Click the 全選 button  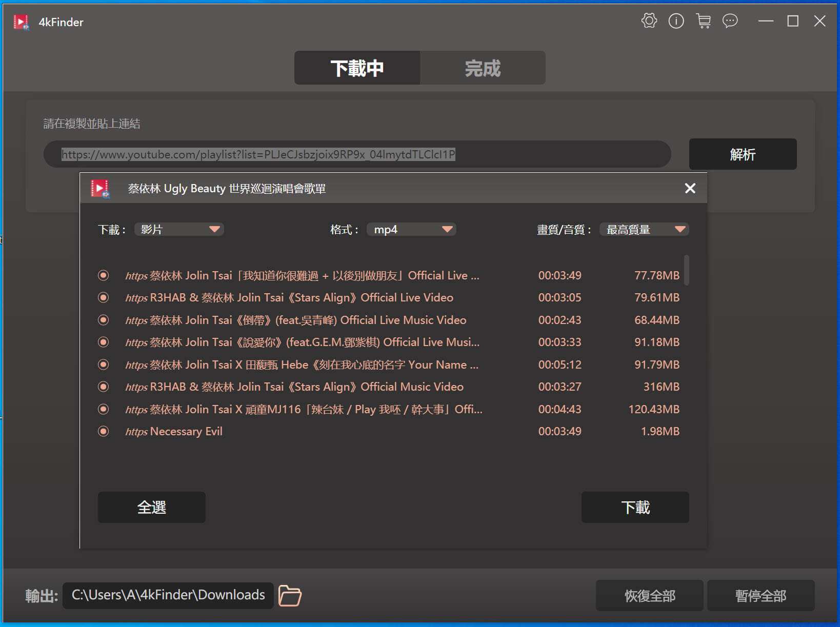[x=152, y=507]
